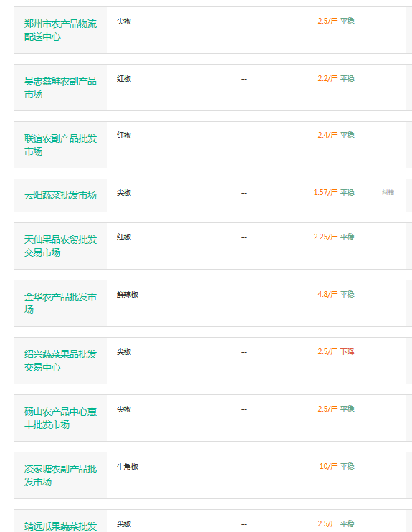Screen dimensions: 412x532
Task: Open 凌家塘农副产品批发市场 link
Action: (x=60, y=475)
